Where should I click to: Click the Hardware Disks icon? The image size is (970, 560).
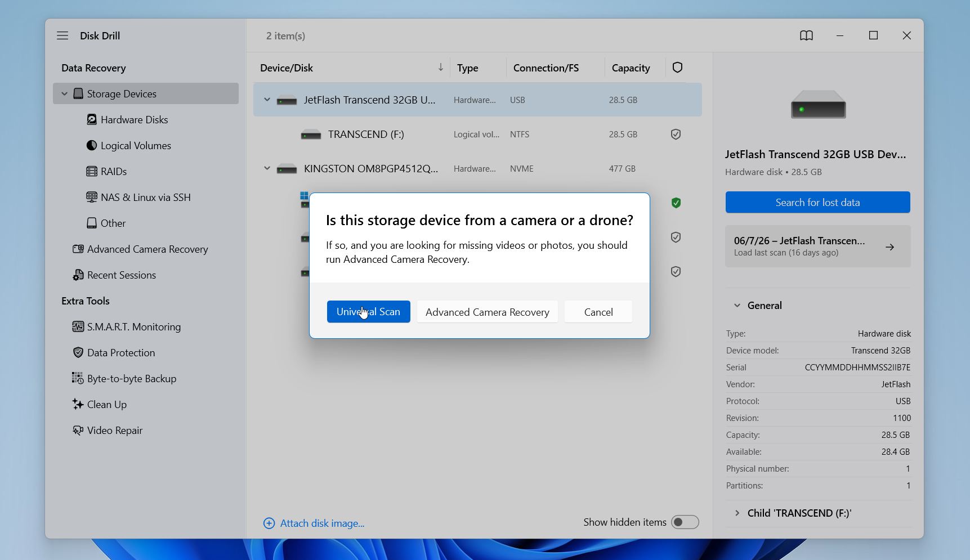click(92, 119)
